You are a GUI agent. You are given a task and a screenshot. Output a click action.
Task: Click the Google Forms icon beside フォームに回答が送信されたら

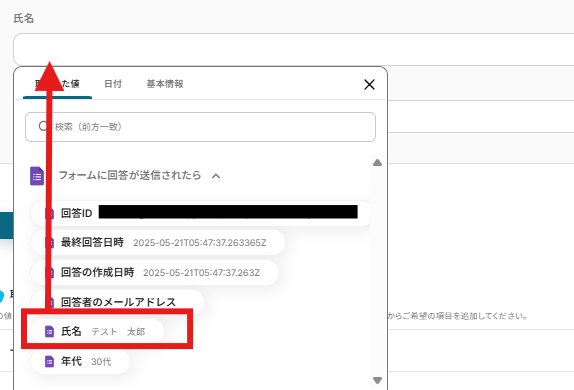[37, 176]
